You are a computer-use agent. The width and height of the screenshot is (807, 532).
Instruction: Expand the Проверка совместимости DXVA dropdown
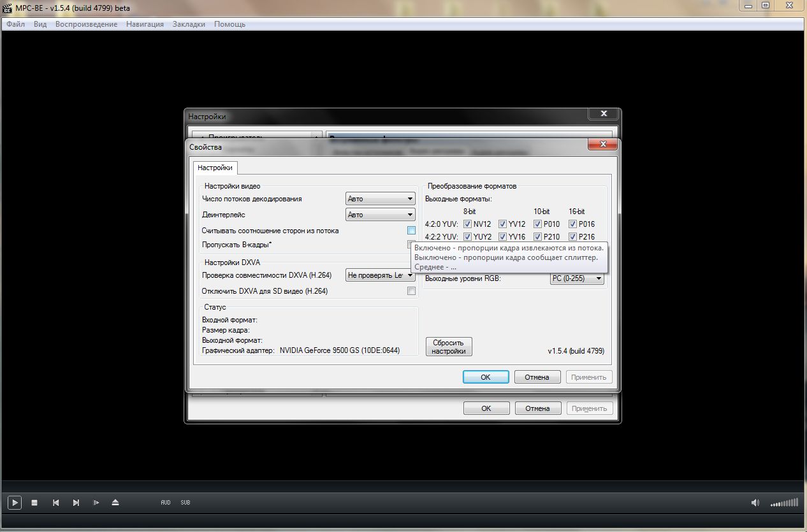[x=381, y=275]
